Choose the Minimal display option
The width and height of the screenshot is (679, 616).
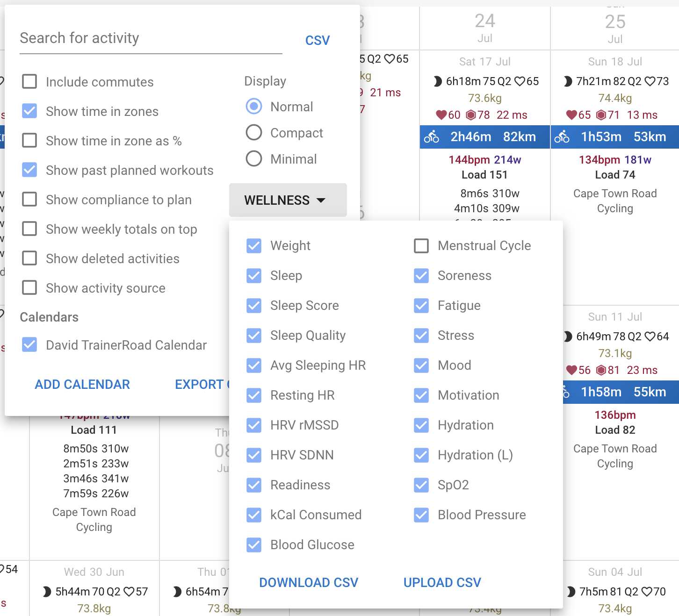click(x=254, y=159)
